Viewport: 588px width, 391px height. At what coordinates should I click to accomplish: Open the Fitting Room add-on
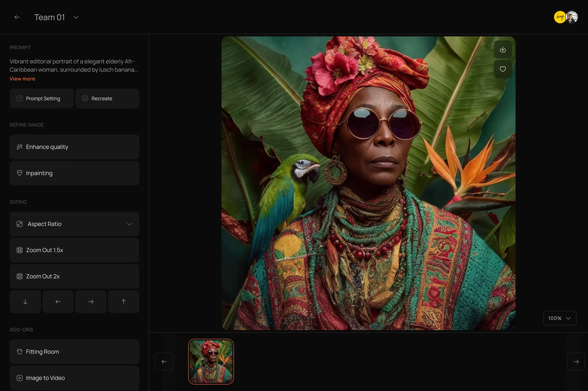pos(74,352)
